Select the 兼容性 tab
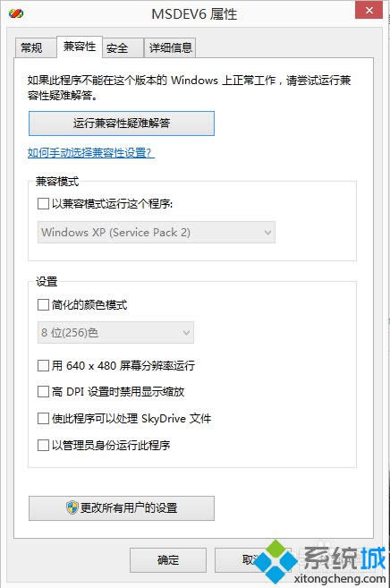Image resolution: width=390 pixels, height=588 pixels. [x=80, y=47]
